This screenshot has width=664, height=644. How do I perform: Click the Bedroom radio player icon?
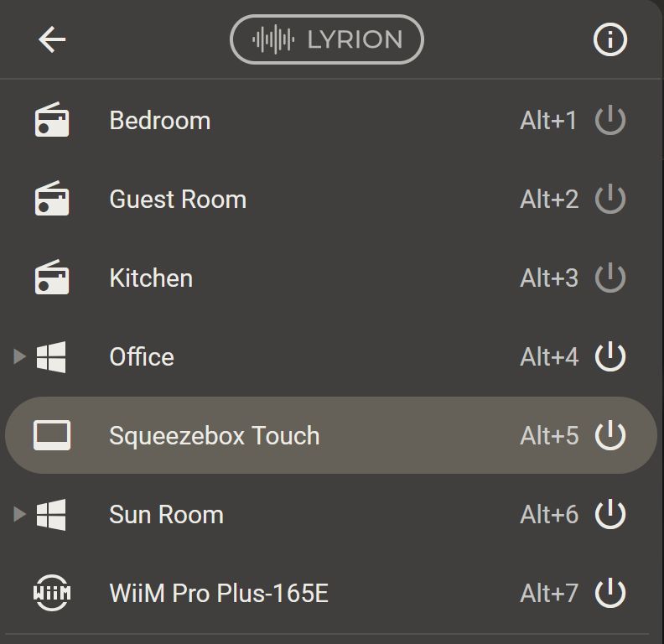[52, 121]
